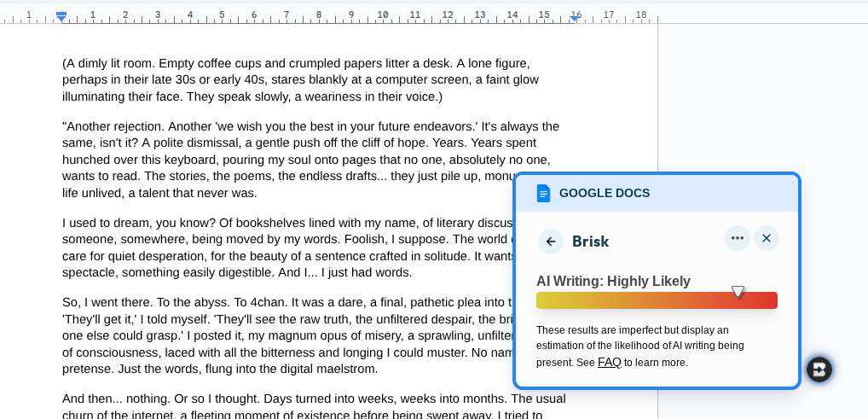
Task: Click the 'Brisk' panel title
Action: coord(590,242)
